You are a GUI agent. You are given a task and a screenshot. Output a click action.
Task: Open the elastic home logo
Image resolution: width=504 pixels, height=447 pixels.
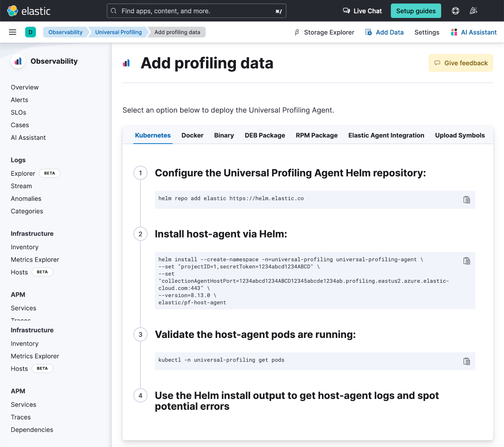pyautogui.click(x=29, y=11)
